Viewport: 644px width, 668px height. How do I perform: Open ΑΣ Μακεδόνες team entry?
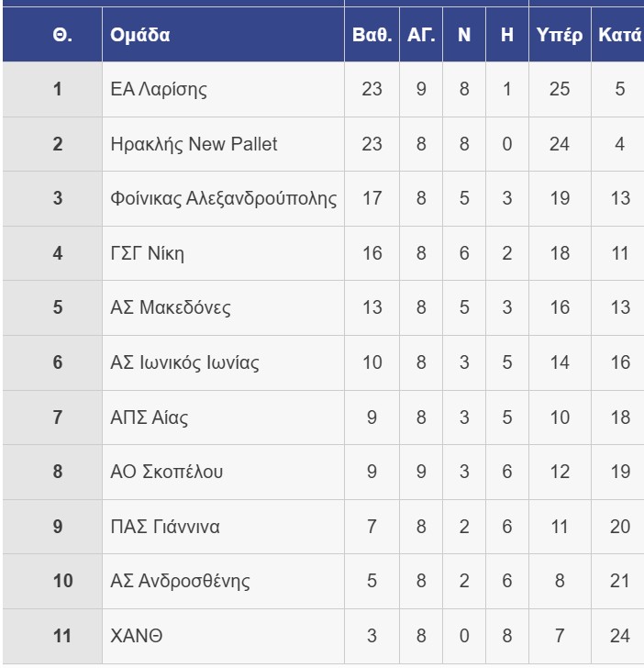point(171,307)
